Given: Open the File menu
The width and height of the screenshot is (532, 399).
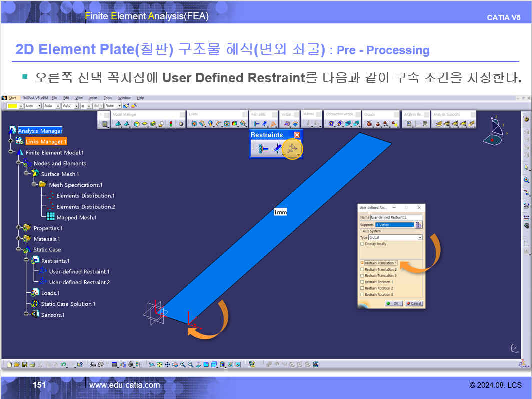Looking at the screenshot, I should 54,98.
